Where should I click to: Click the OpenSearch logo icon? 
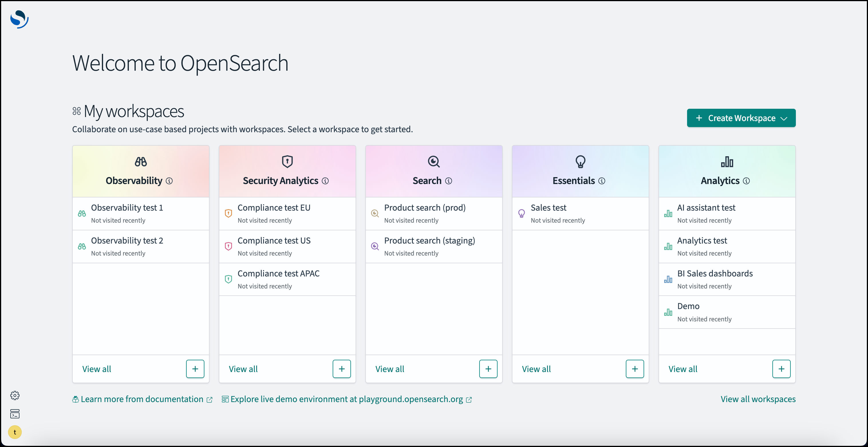pyautogui.click(x=19, y=19)
